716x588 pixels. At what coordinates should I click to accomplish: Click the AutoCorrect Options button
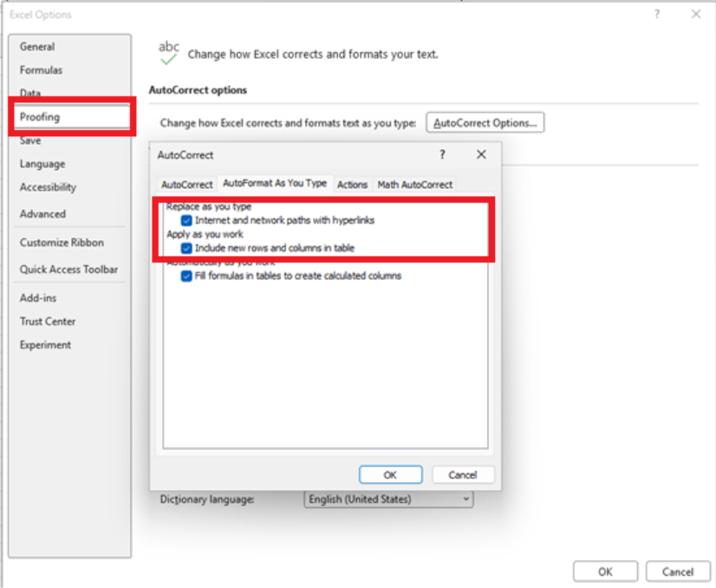click(x=485, y=122)
